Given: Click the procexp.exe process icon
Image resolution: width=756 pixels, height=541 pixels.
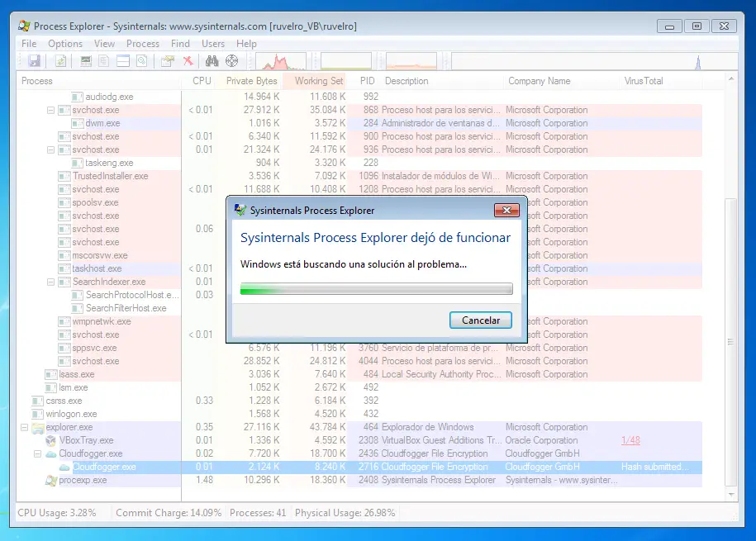Looking at the screenshot, I should point(51,480).
